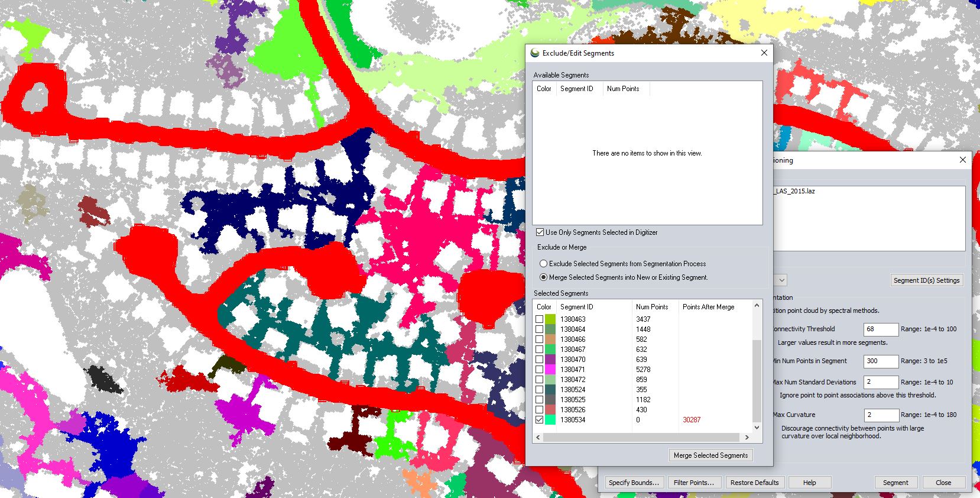Click the Selected Segments list scroll-up arrow

[757, 306]
